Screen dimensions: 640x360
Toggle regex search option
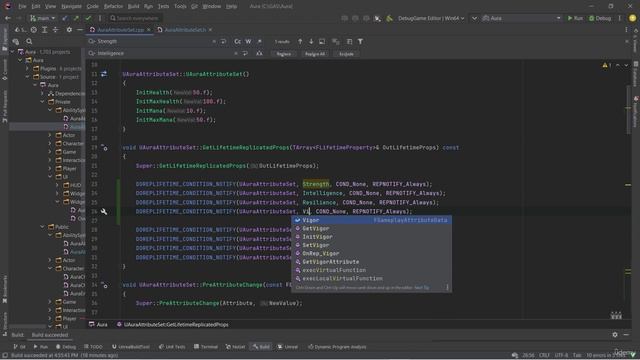pyautogui.click(x=259, y=41)
